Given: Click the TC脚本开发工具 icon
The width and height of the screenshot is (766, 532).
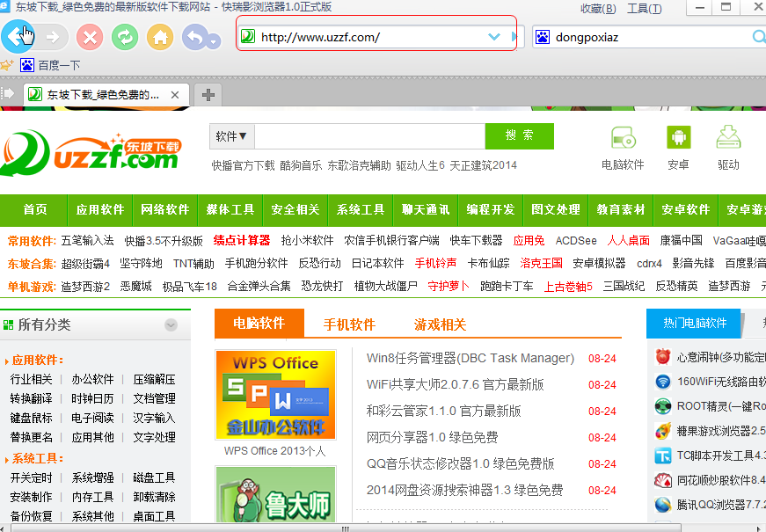Looking at the screenshot, I should [x=663, y=455].
